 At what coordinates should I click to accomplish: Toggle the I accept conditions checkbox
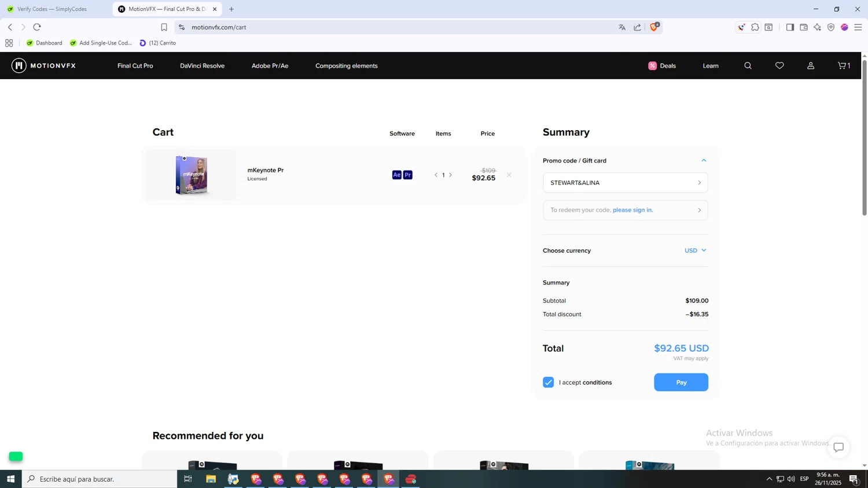(549, 382)
